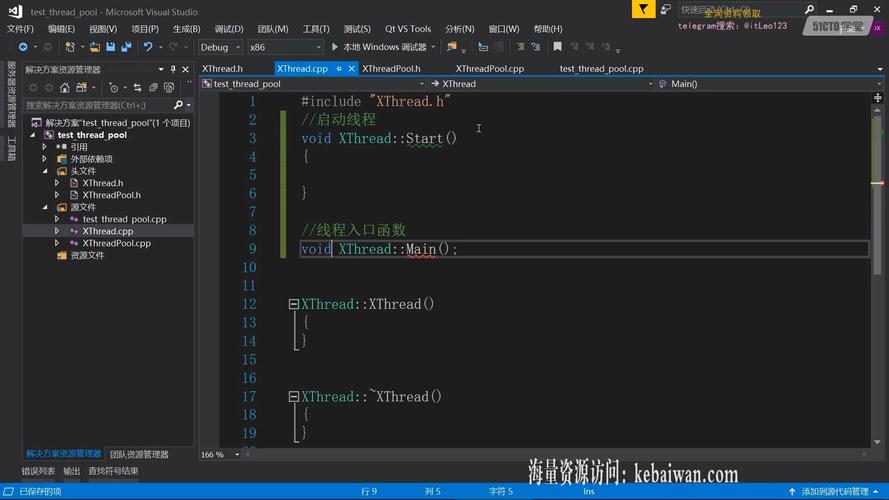Click Sync with Active Document icon
Image resolution: width=889 pixels, height=500 pixels.
138,88
